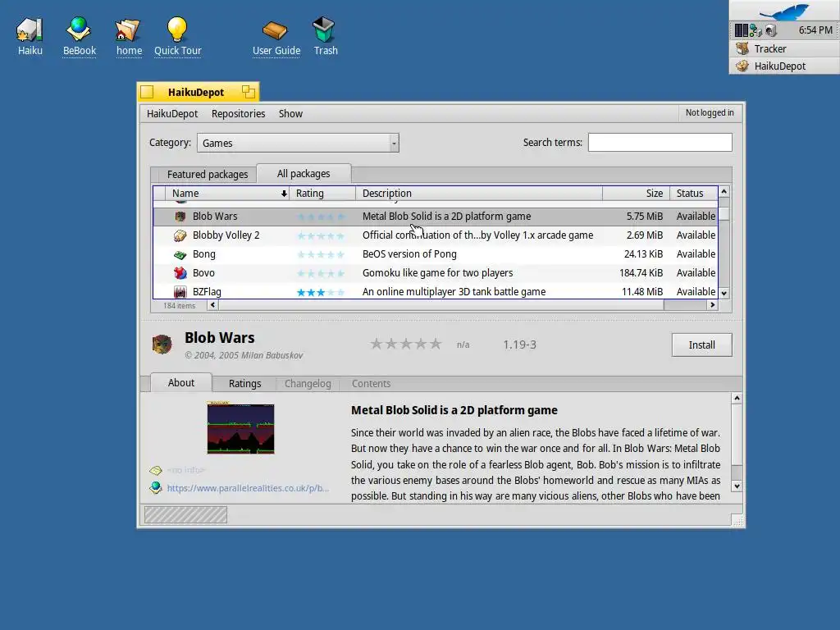
Task: Select the About tab
Action: tap(181, 382)
